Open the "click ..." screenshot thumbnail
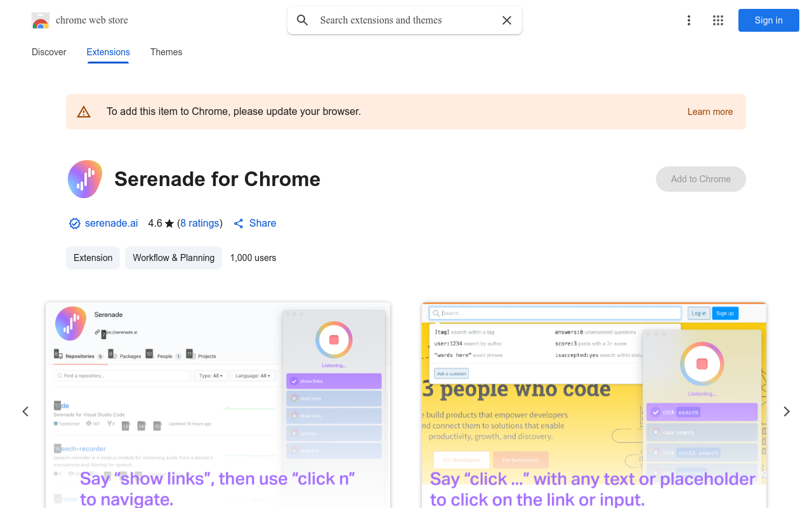Viewport: 812px width, 508px height. coord(594,405)
